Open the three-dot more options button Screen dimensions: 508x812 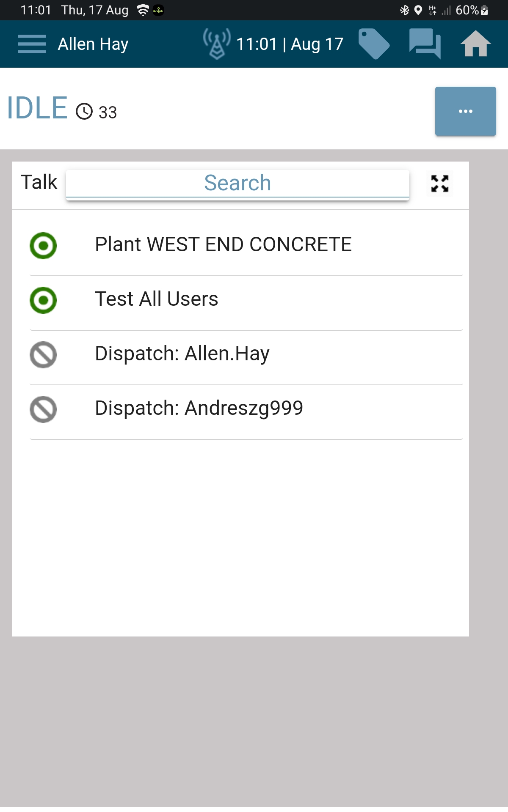point(465,111)
